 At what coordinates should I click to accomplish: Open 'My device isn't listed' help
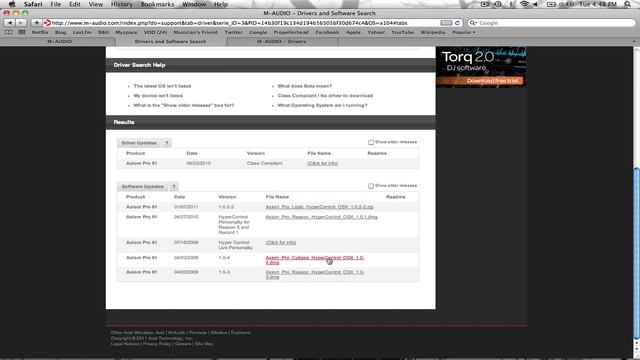coord(158,96)
